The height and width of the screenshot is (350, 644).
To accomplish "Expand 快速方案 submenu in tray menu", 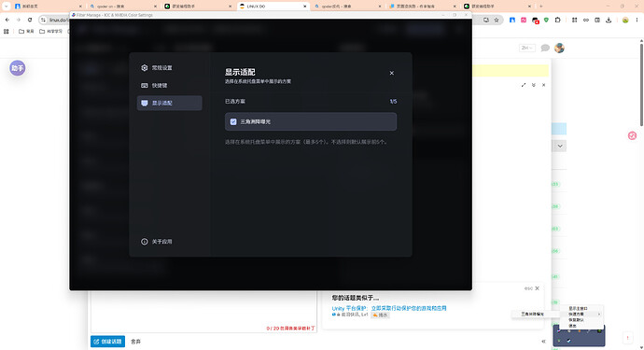I will [582, 315].
